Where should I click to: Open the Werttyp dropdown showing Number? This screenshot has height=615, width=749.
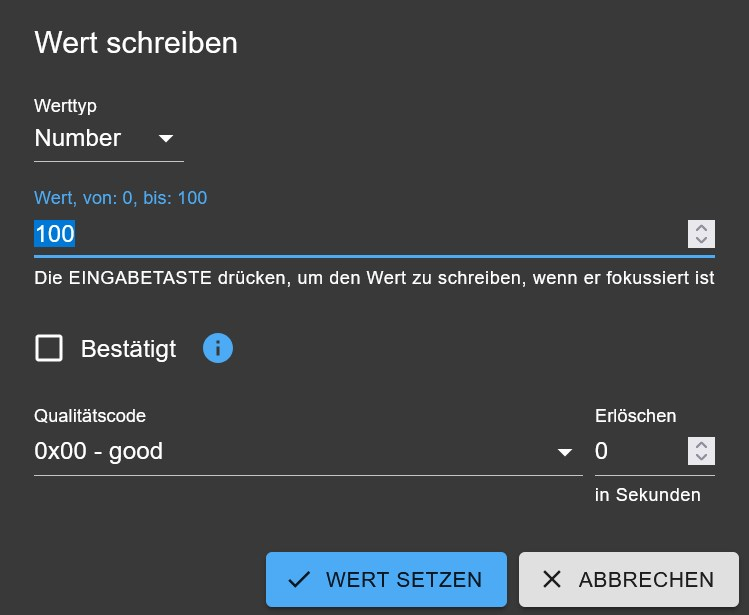click(90, 138)
